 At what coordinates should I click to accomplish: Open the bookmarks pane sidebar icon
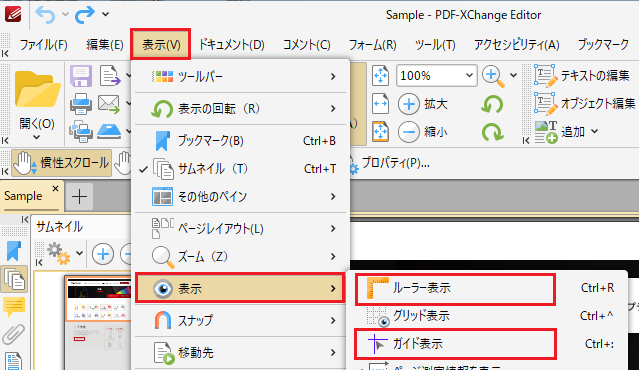click(13, 251)
